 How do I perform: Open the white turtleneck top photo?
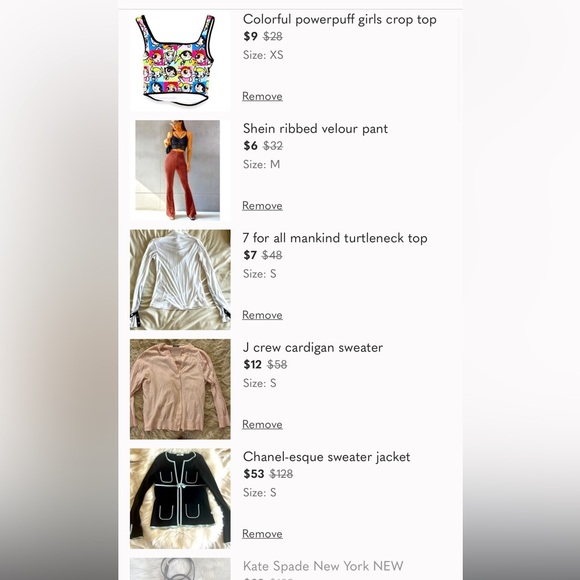pyautogui.click(x=180, y=280)
